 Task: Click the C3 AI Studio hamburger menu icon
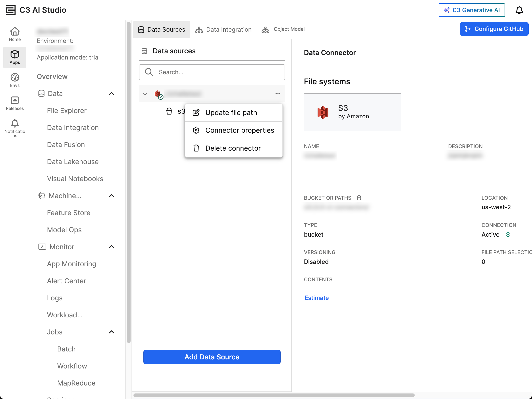(10, 10)
